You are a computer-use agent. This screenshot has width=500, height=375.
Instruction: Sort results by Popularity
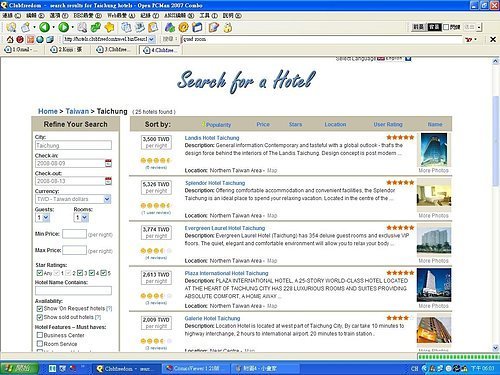[218, 125]
